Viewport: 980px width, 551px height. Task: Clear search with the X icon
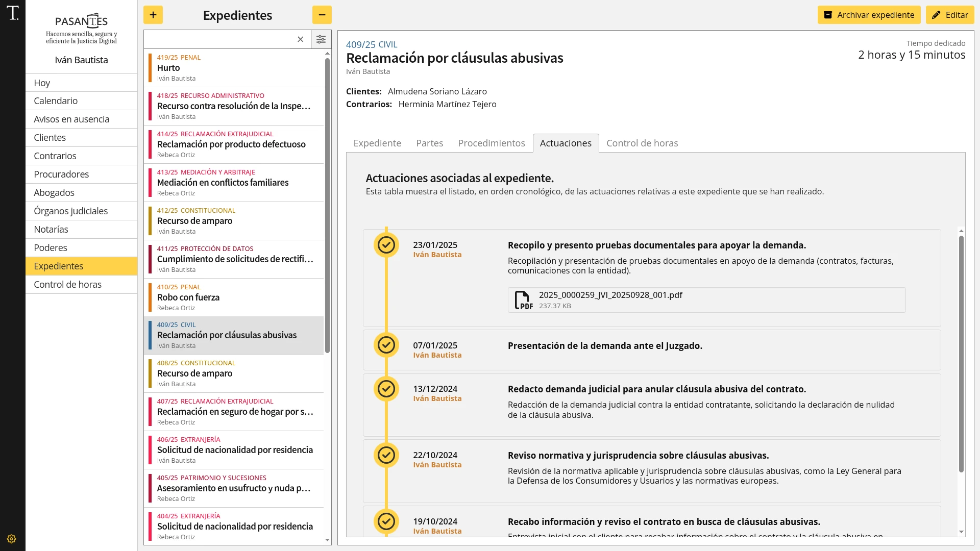(301, 39)
